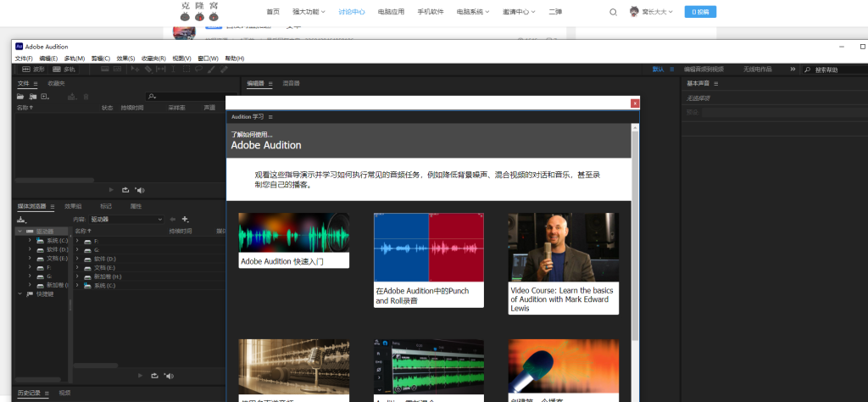Expand 文档 (E:) in left drive tree

[x=30, y=258]
